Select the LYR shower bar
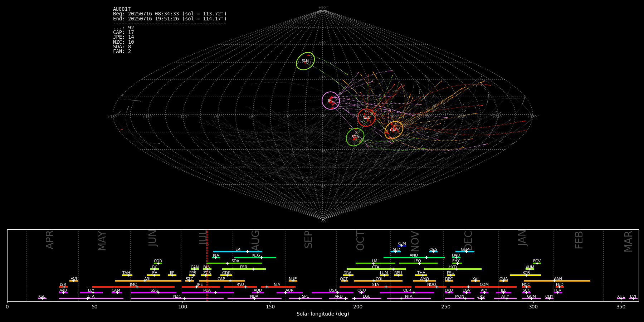 coord(63,287)
